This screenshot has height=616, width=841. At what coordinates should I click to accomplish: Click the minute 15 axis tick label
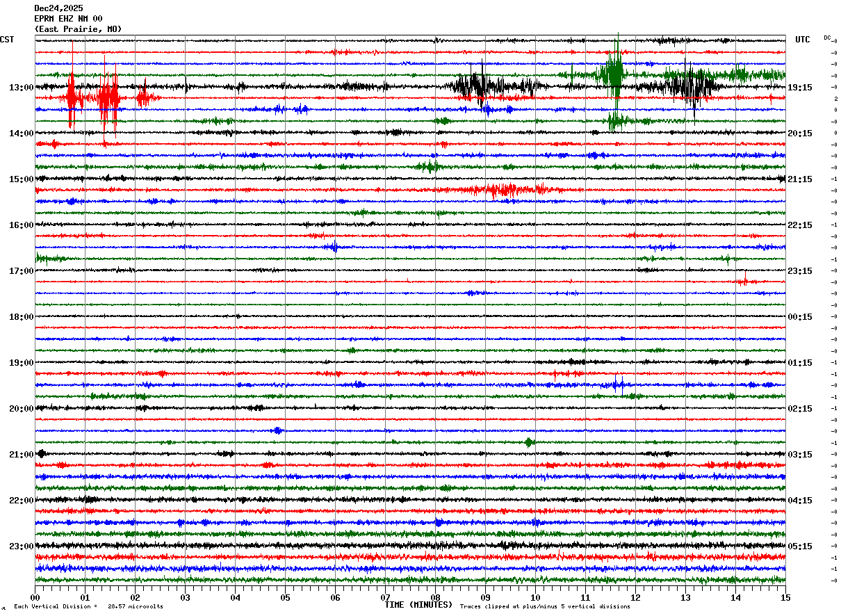coord(785,597)
